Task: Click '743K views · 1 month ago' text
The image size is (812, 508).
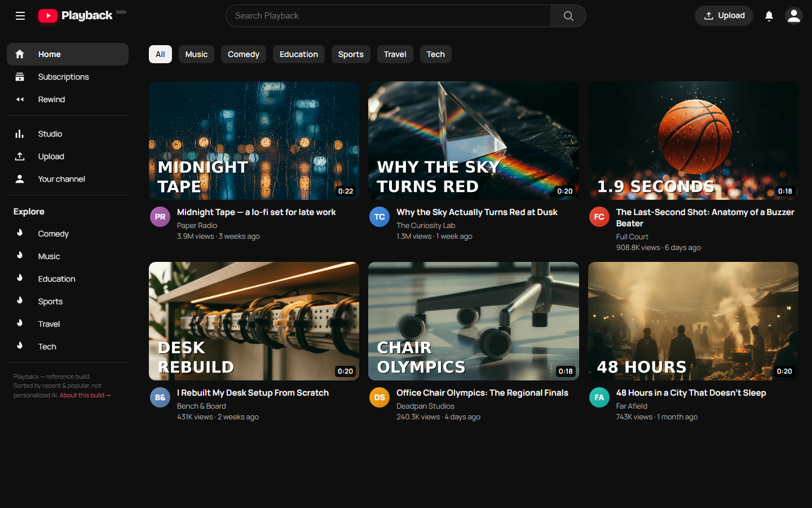Action: point(657,417)
